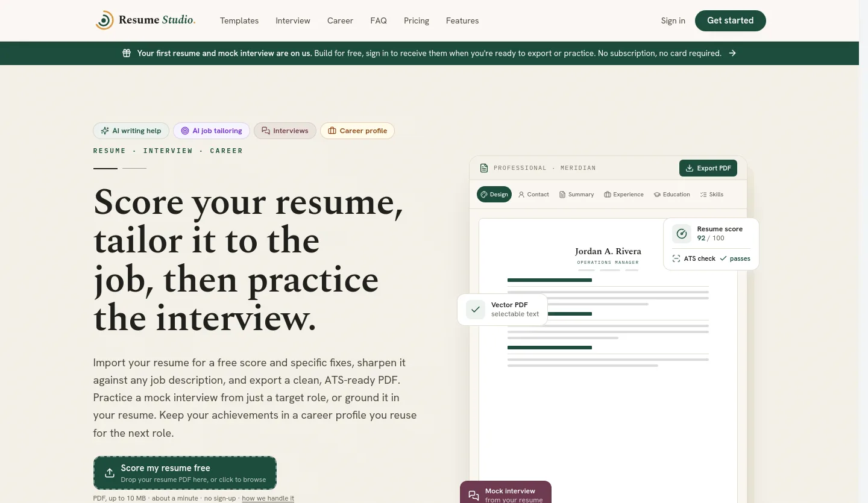Click the checkmark icon next to passes
The image size is (868, 503).
(x=723, y=258)
